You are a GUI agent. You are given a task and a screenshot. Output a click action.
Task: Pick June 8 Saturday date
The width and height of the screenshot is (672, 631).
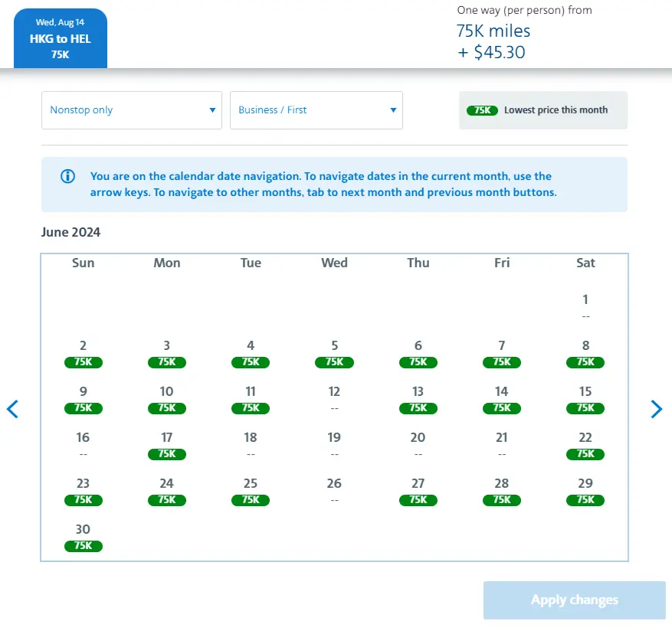(585, 353)
